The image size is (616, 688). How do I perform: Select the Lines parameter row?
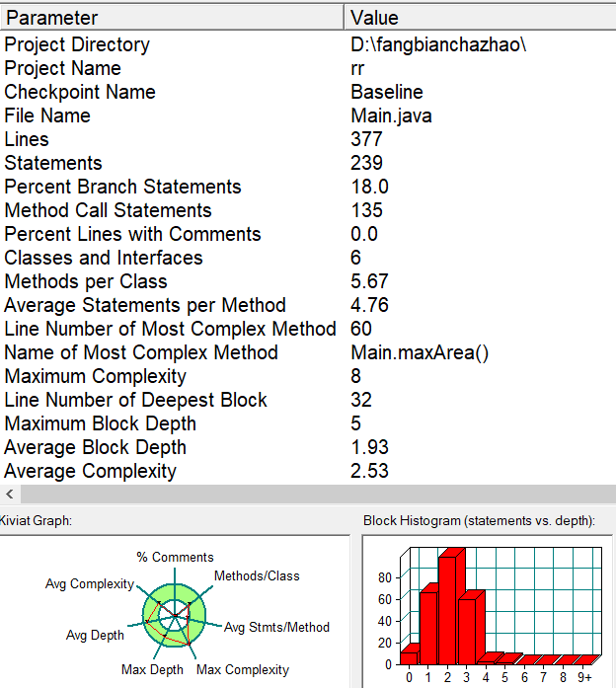[x=308, y=139]
